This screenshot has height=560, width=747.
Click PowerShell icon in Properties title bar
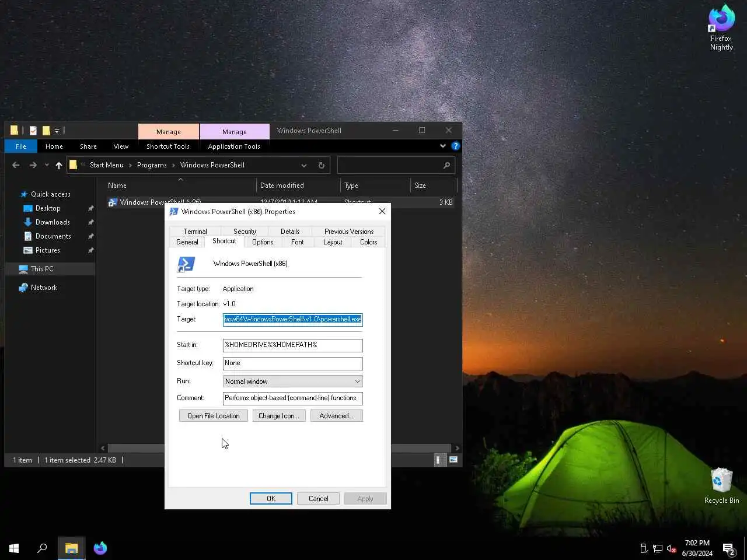(x=173, y=211)
